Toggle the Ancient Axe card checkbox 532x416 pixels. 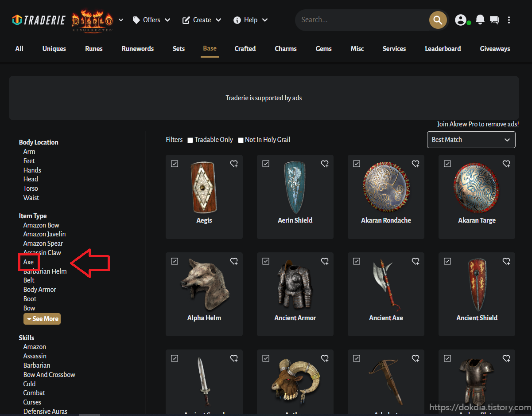(x=356, y=261)
